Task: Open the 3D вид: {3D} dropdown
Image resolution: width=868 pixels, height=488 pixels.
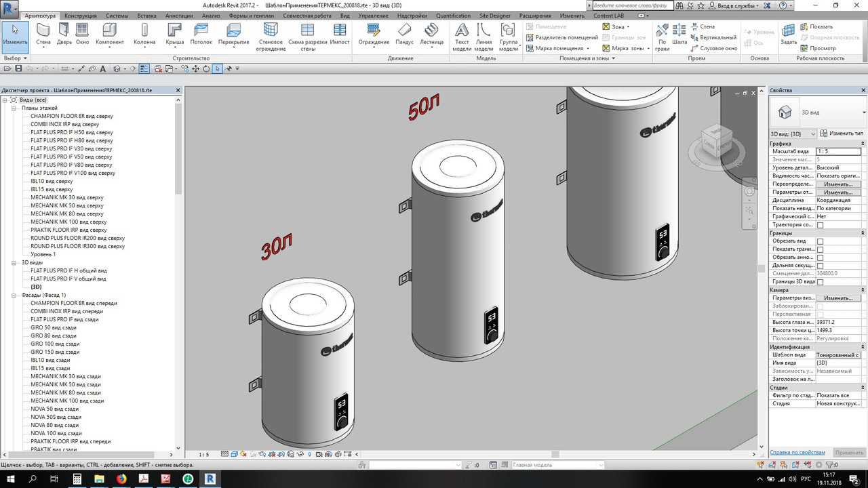Action: tap(793, 134)
